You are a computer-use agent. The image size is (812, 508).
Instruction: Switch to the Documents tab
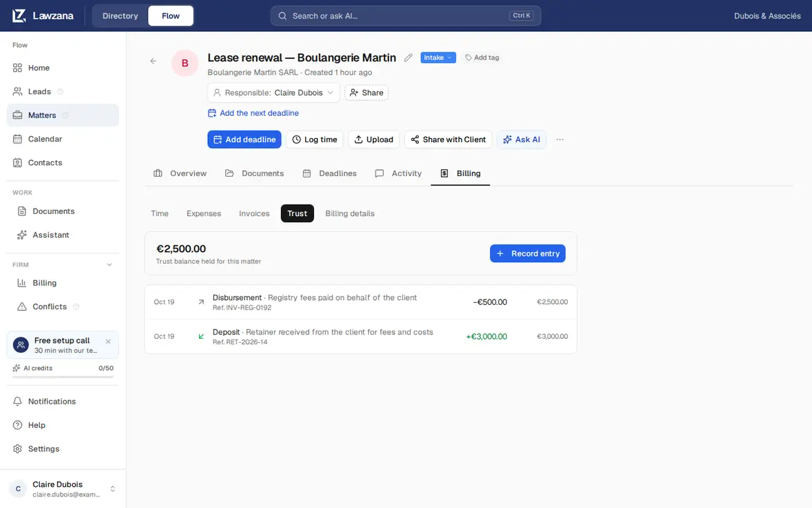tap(254, 173)
